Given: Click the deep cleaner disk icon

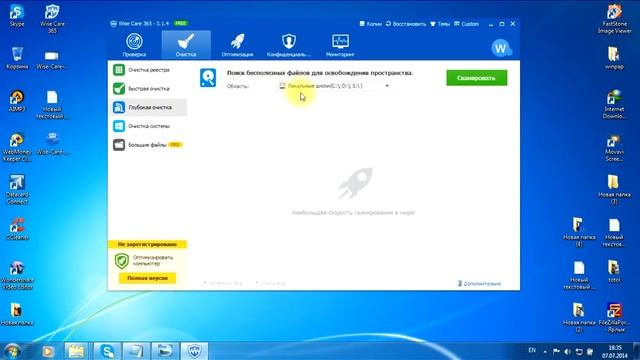Looking at the screenshot, I should (208, 78).
